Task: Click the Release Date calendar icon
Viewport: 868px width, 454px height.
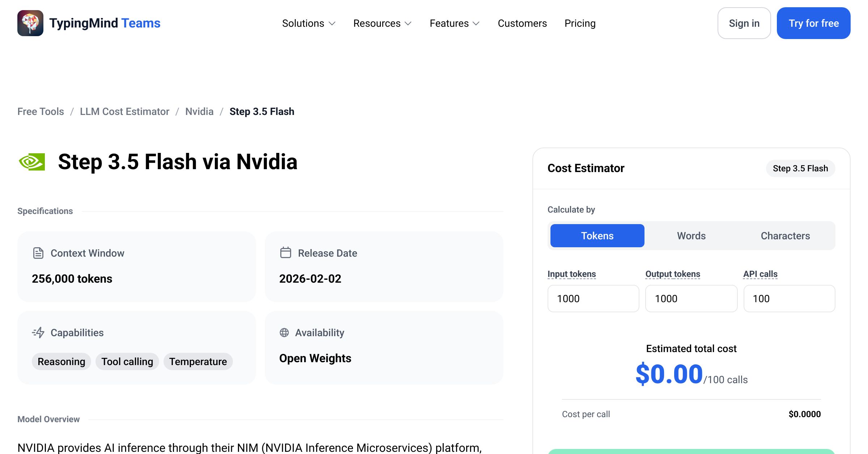Action: (x=286, y=253)
